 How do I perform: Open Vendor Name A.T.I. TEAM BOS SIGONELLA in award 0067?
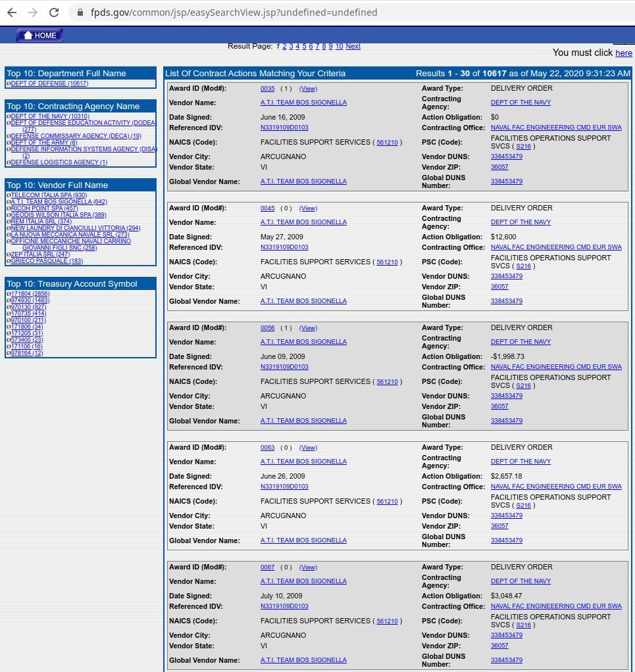[x=303, y=581]
